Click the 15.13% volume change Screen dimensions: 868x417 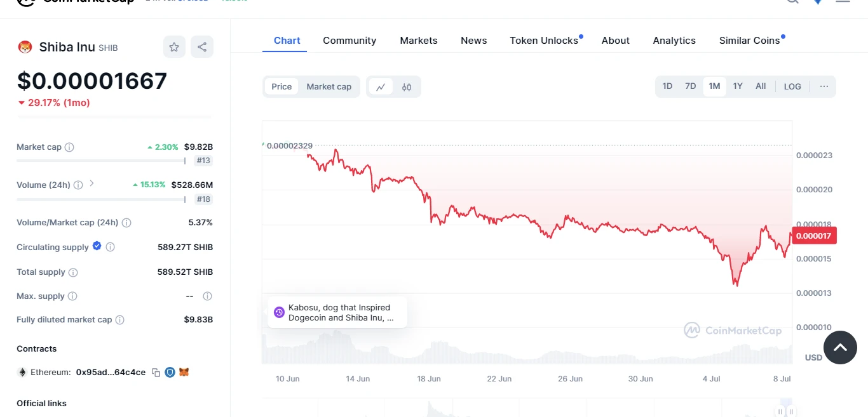(149, 185)
